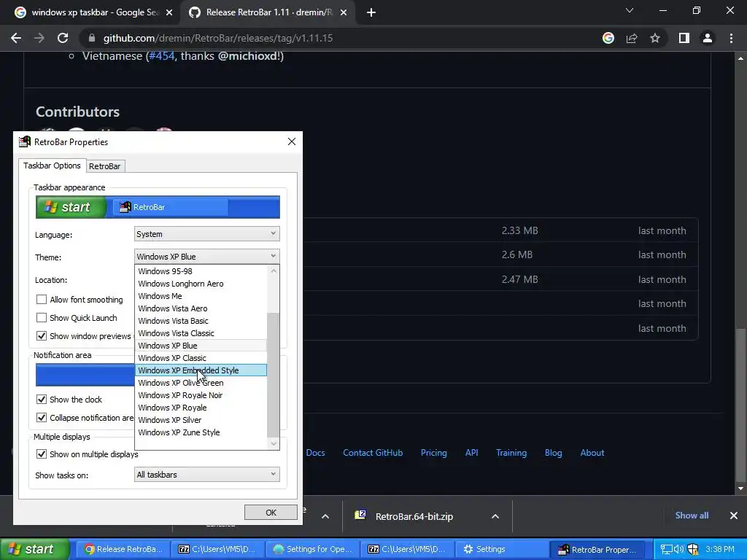Open Google account icon in address bar
747x560 pixels.
tap(608, 38)
